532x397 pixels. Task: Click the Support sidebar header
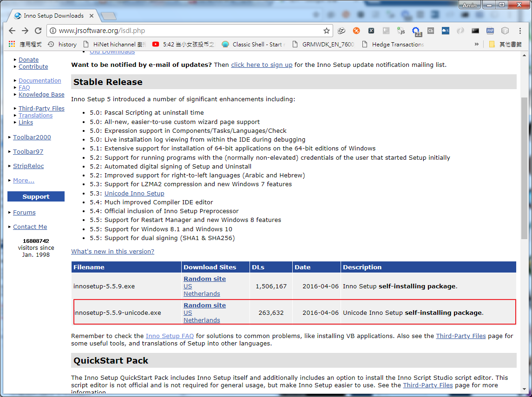(x=36, y=196)
